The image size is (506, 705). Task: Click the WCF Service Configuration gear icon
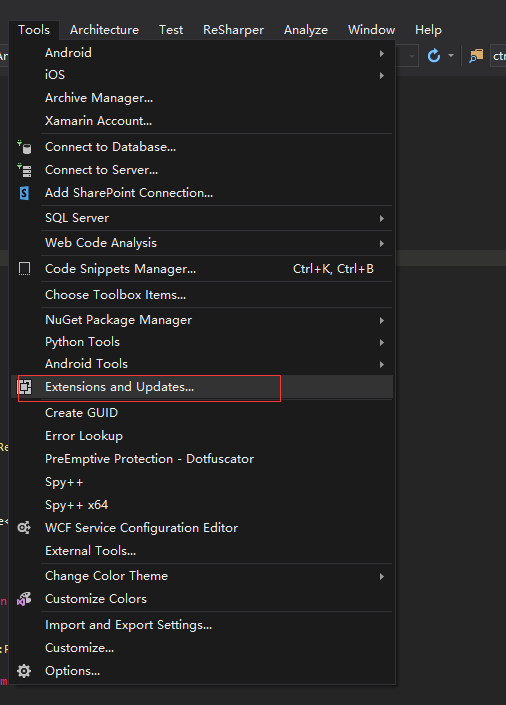point(24,527)
